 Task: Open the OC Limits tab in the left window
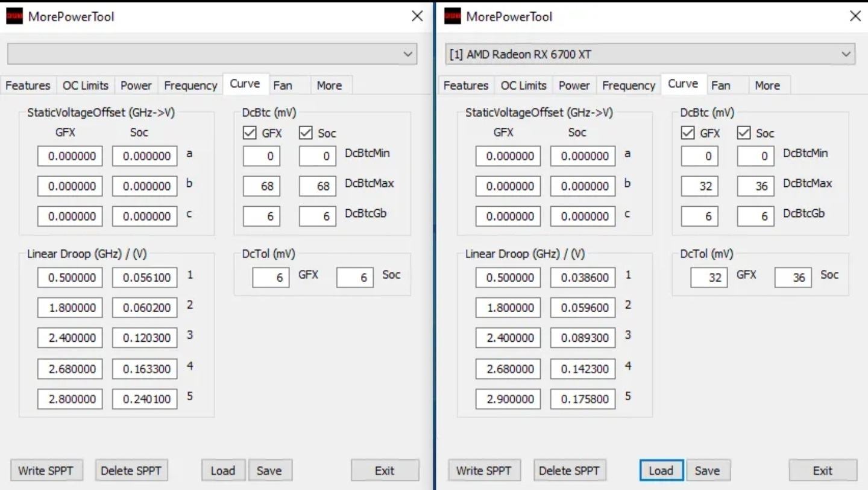pyautogui.click(x=86, y=86)
